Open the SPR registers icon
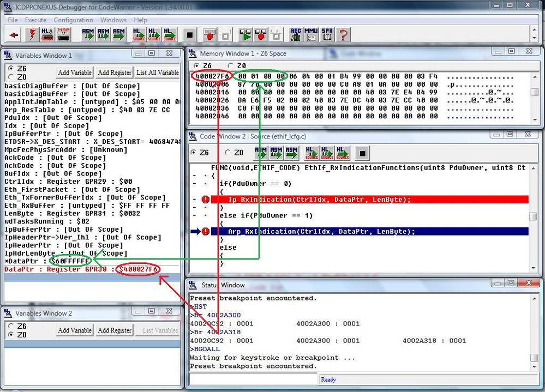This screenshot has height=392, width=545. [x=327, y=35]
